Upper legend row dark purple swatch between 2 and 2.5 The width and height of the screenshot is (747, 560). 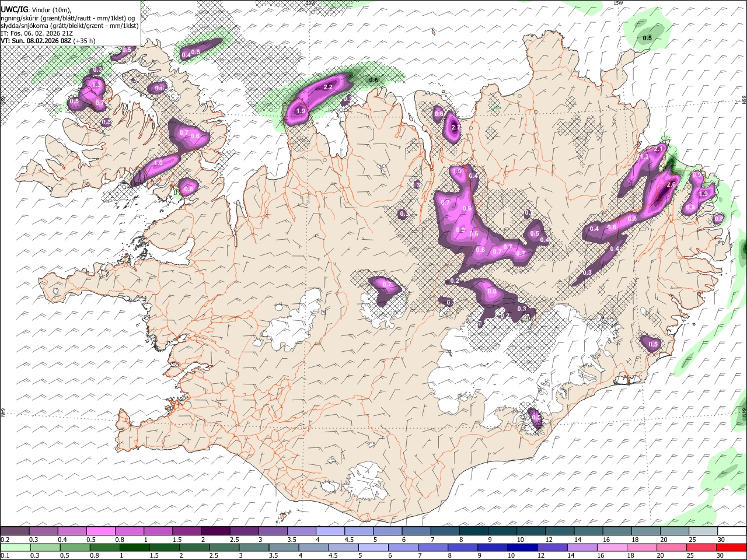[215, 531]
